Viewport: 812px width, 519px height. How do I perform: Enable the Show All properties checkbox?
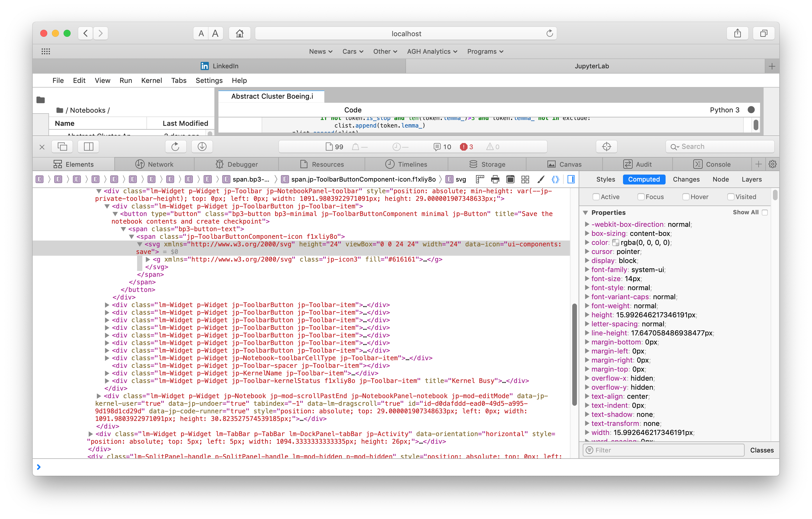click(x=765, y=212)
